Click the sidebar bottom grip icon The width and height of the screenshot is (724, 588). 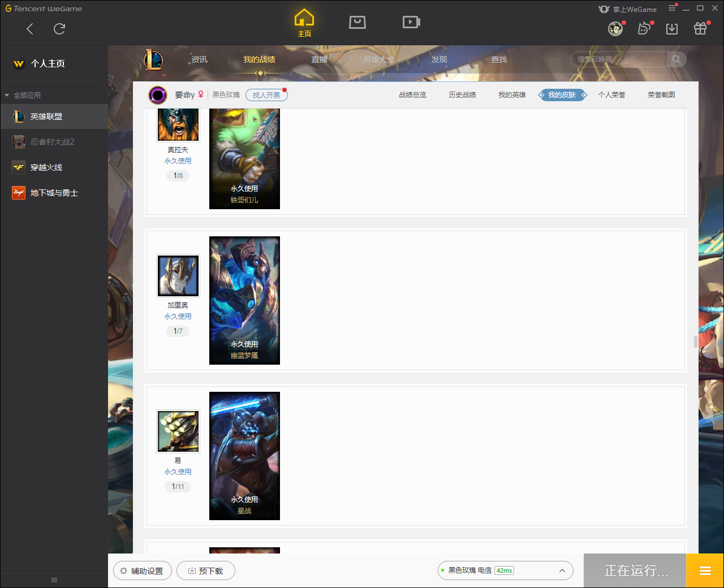pos(54,580)
